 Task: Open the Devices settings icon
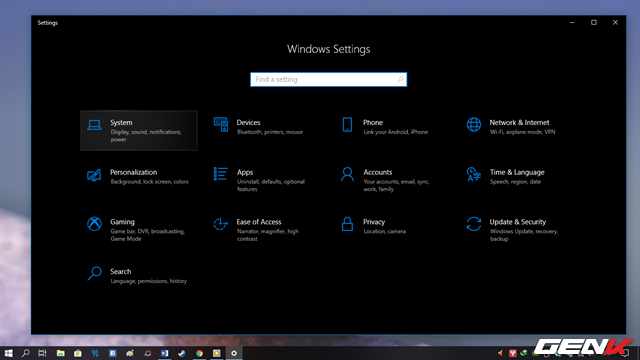click(x=221, y=124)
